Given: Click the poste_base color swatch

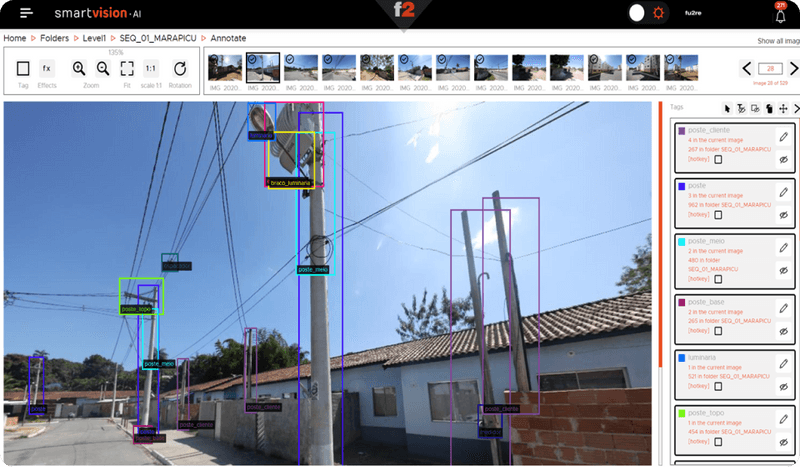Looking at the screenshot, I should click(682, 301).
